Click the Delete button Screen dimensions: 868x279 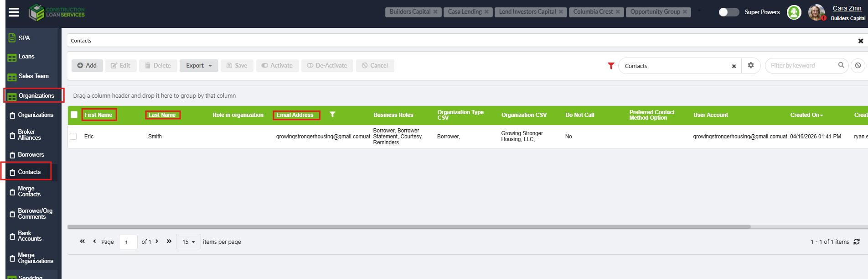pos(158,66)
